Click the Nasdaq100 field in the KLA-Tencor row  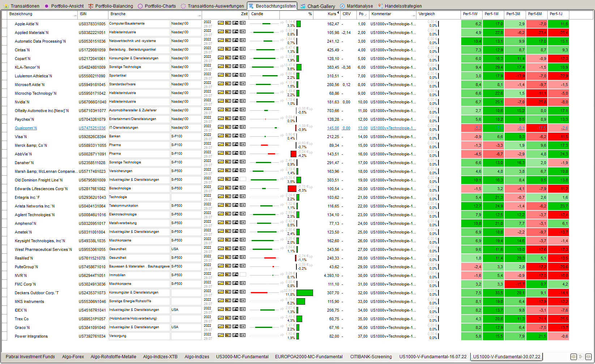click(186, 67)
